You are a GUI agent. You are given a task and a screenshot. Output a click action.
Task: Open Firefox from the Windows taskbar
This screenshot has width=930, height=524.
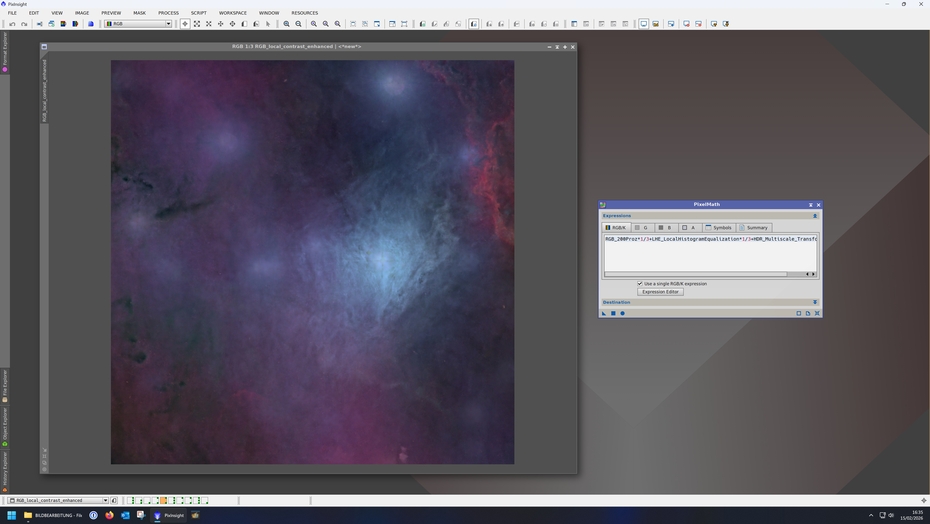pos(109,515)
